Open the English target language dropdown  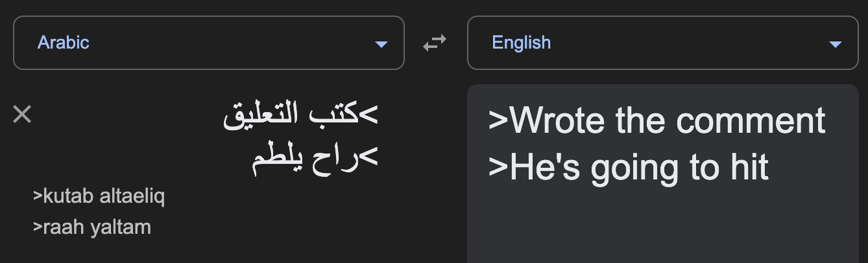662,43
